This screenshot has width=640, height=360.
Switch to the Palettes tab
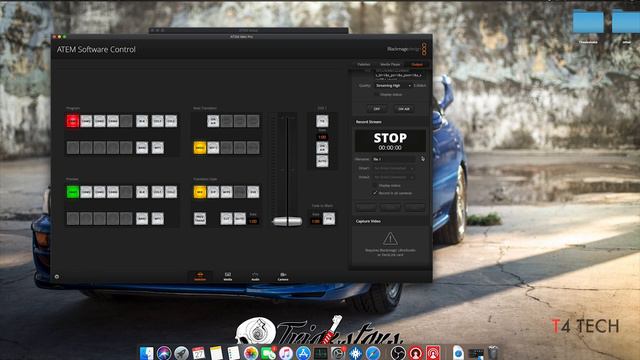pos(364,64)
